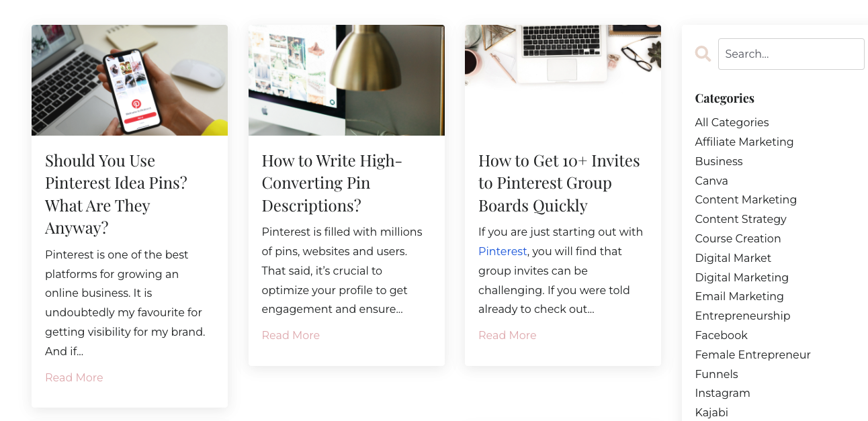This screenshot has height=421, width=868.
Task: Click the search magnifier icon
Action: [x=703, y=54]
